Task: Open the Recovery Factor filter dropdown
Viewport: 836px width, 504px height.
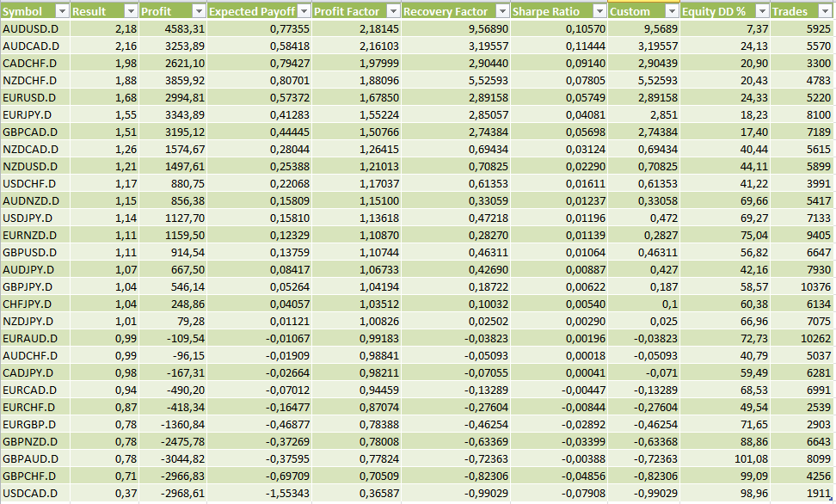Action: pos(503,11)
